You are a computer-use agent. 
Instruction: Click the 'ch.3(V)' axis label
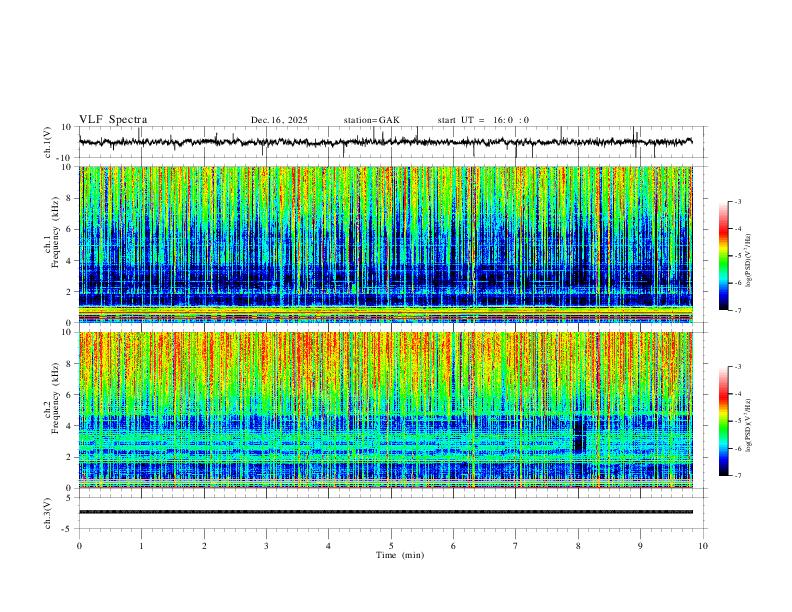48,513
